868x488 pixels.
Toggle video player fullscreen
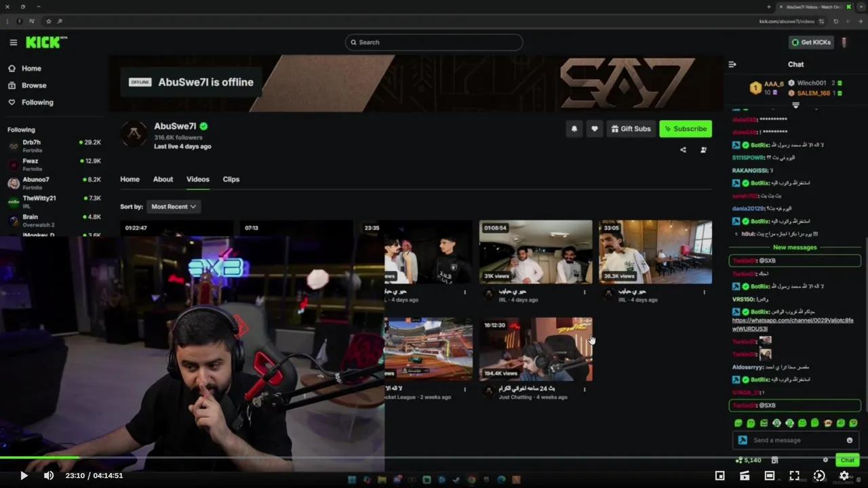(795, 476)
